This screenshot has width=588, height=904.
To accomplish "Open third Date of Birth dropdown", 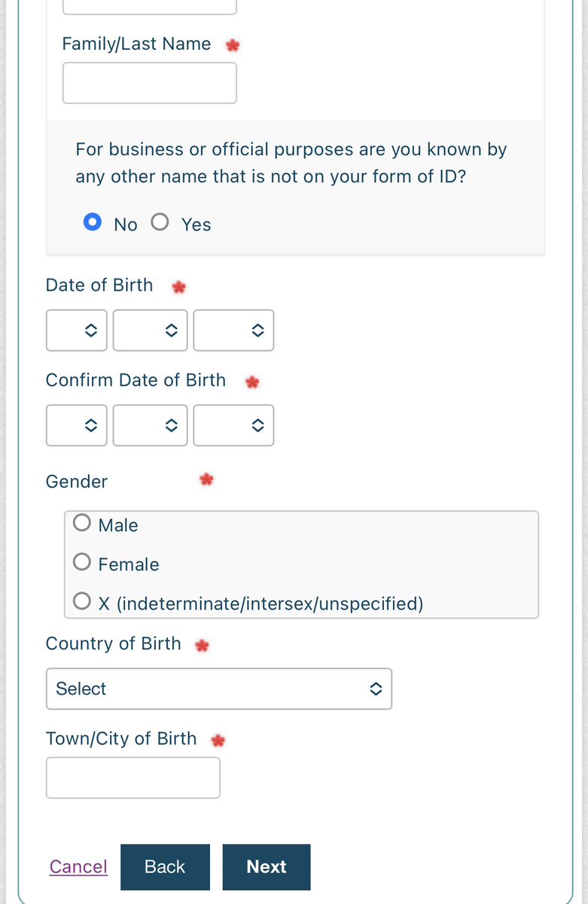I will [233, 330].
